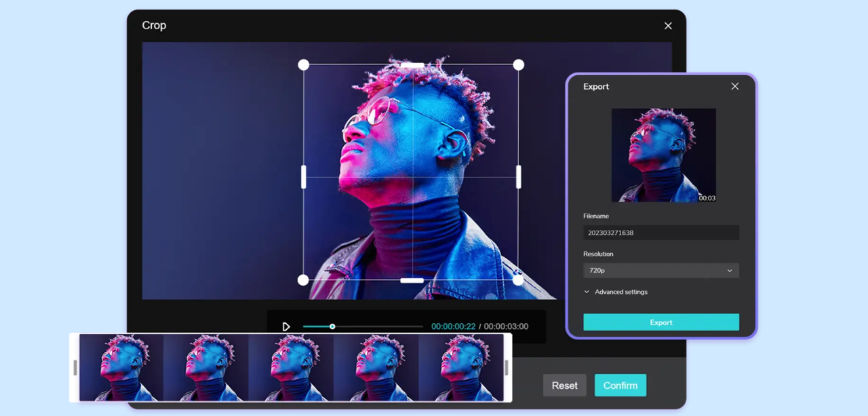The image size is (868, 416).
Task: Close the Export panel
Action: pyautogui.click(x=734, y=86)
